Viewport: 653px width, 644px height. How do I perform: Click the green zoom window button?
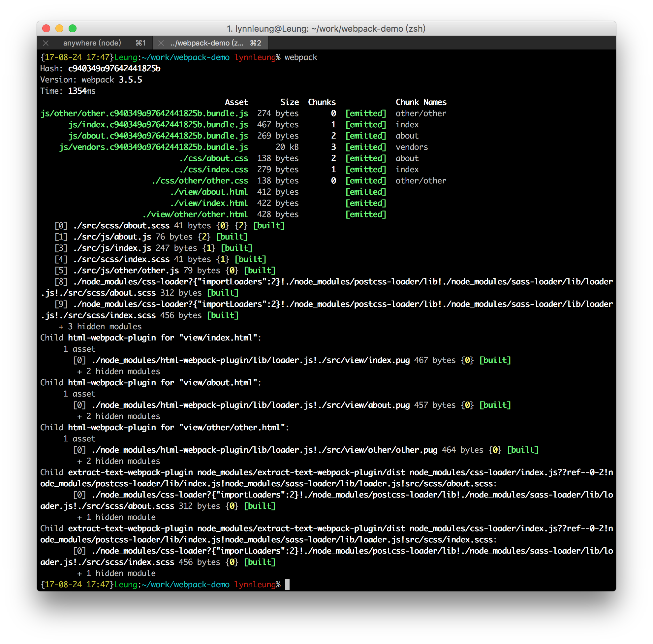73,28
